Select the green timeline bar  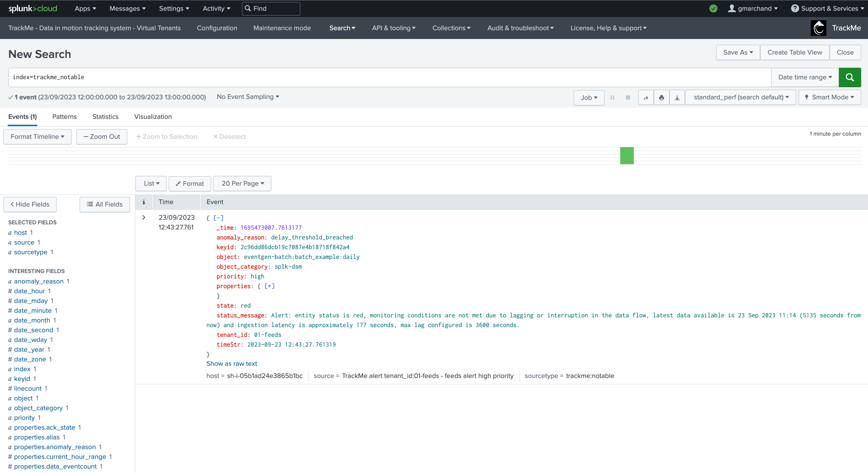[x=627, y=155]
